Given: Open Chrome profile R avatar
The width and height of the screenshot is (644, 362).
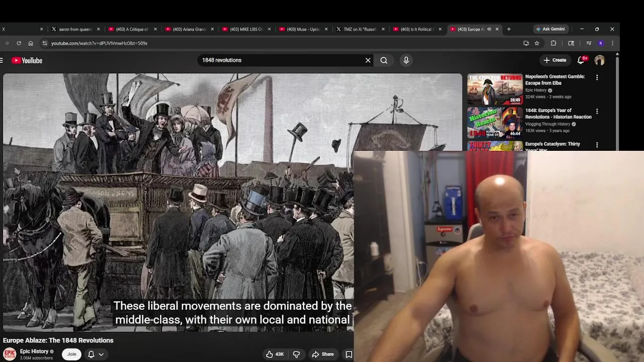Looking at the screenshot, I should [x=601, y=43].
